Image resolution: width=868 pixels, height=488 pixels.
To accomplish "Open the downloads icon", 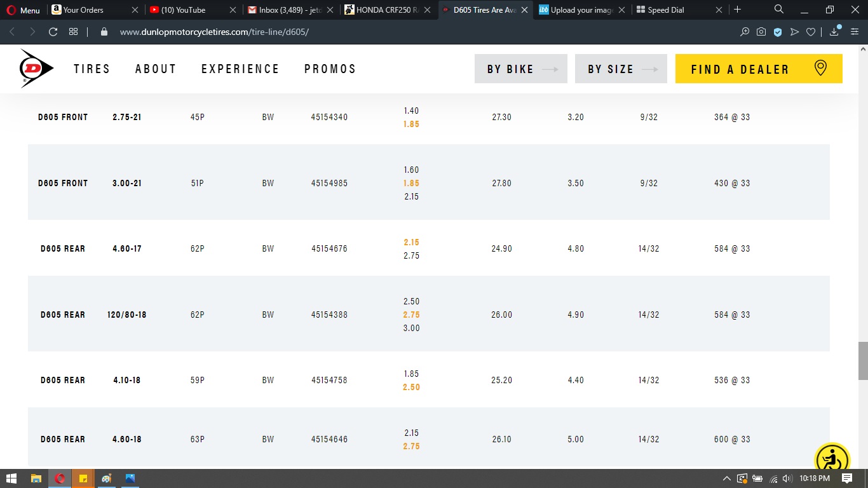I will 834,32.
